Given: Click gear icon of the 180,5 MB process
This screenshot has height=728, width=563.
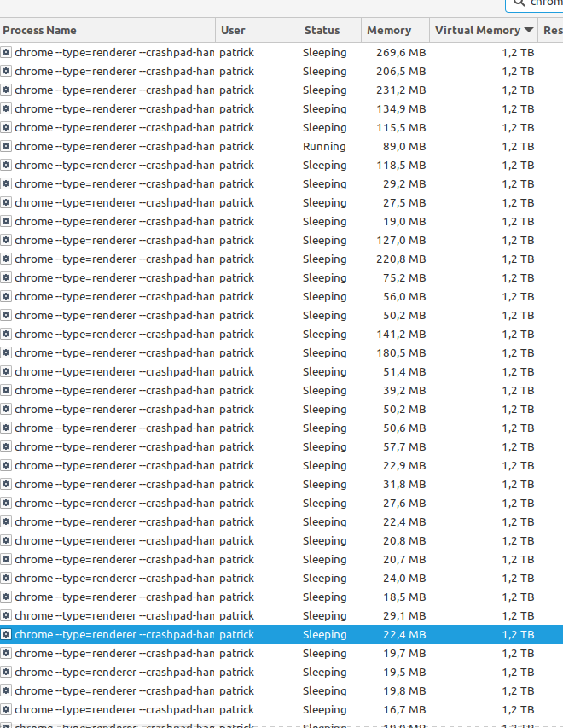Looking at the screenshot, I should coord(6,352).
